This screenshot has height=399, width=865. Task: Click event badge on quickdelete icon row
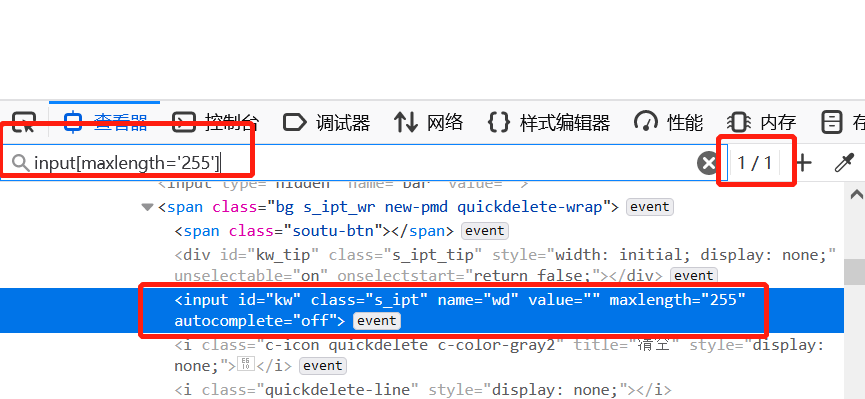pyautogui.click(x=323, y=366)
